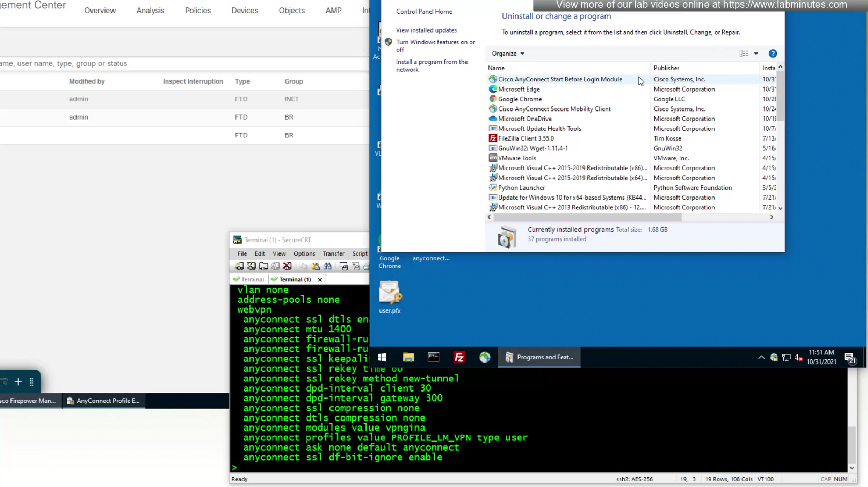This screenshot has height=487, width=868.
Task: Click View installed updates link
Action: coord(426,30)
